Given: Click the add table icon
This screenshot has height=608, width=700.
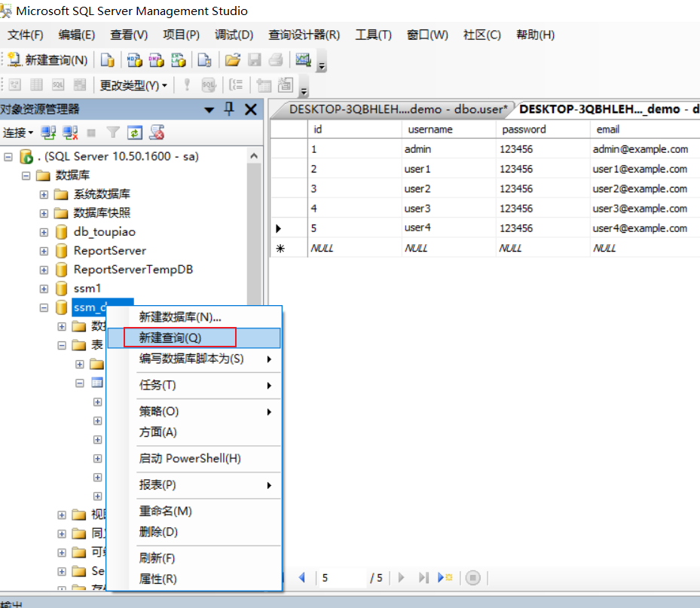Looking at the screenshot, I should pos(264,85).
